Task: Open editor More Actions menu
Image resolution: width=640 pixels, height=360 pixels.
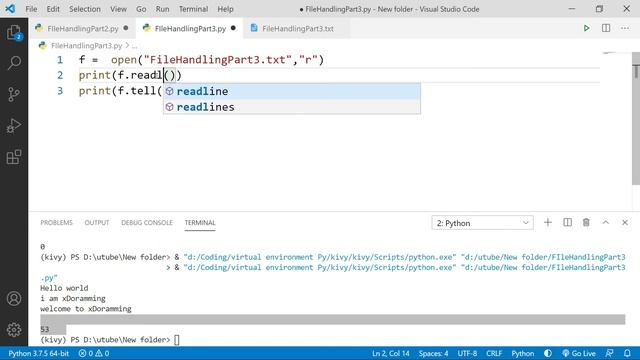Action: point(625,28)
